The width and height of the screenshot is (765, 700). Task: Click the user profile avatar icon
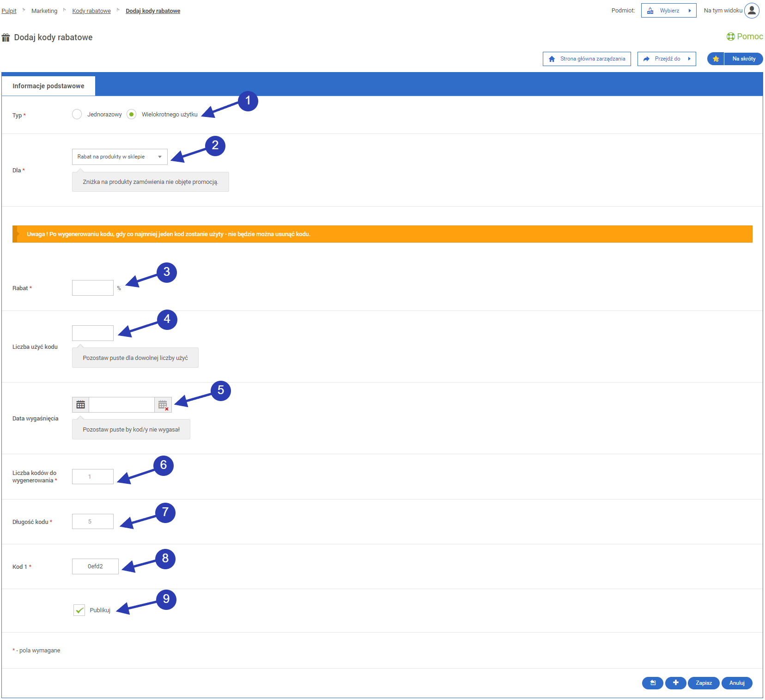752,11
